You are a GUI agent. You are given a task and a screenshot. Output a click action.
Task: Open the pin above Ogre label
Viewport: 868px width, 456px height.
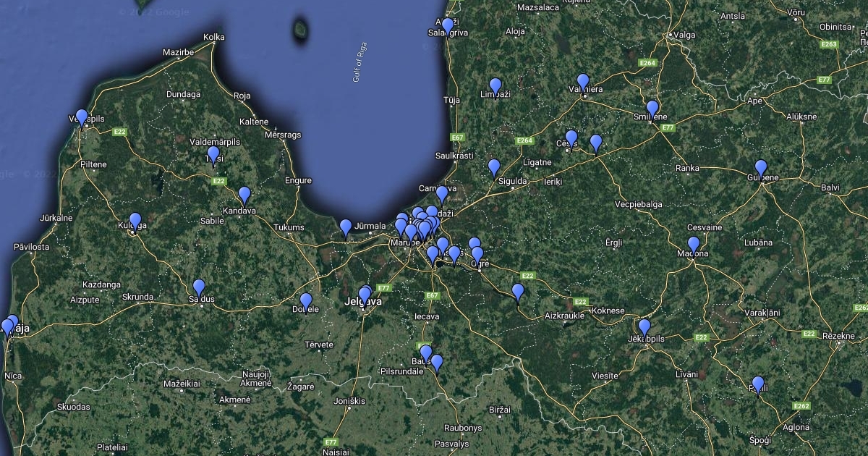[477, 254]
